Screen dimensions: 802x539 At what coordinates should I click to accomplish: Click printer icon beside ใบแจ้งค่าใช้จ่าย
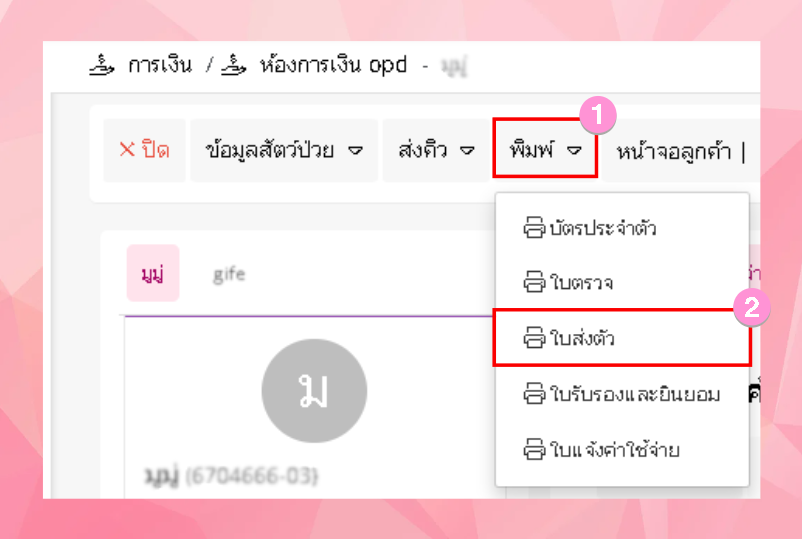pos(534,450)
